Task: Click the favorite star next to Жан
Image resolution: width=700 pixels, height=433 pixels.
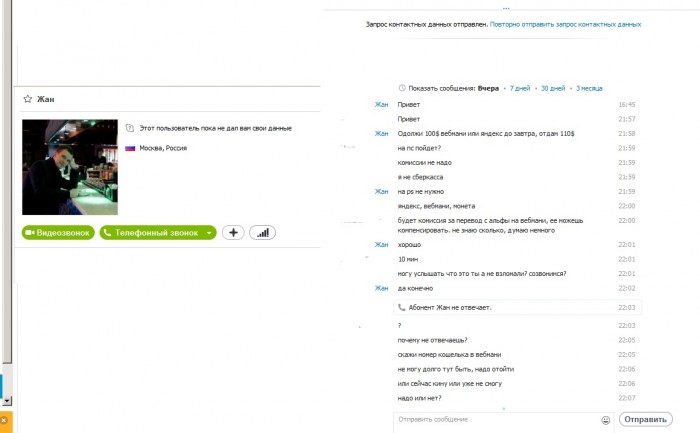Action: [28, 99]
